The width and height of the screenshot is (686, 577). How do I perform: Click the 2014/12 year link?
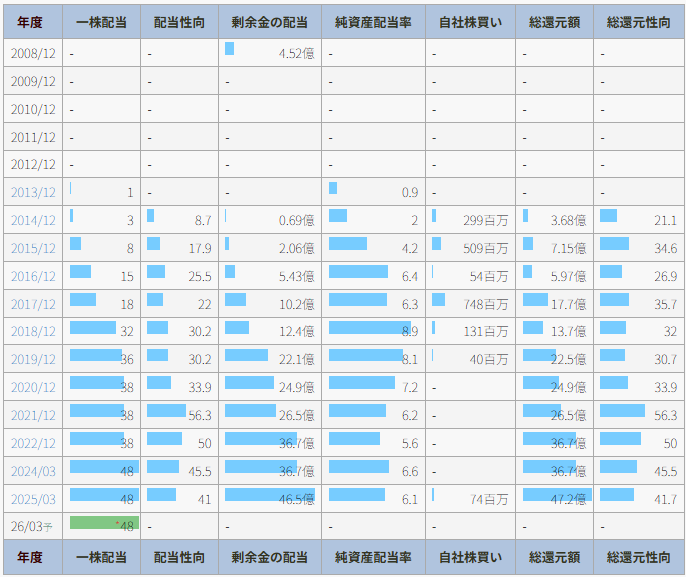pos(33,221)
